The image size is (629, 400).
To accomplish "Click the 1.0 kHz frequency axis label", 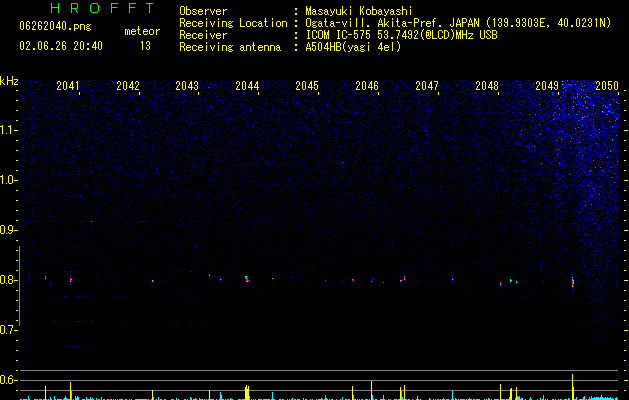I will coord(9,180).
